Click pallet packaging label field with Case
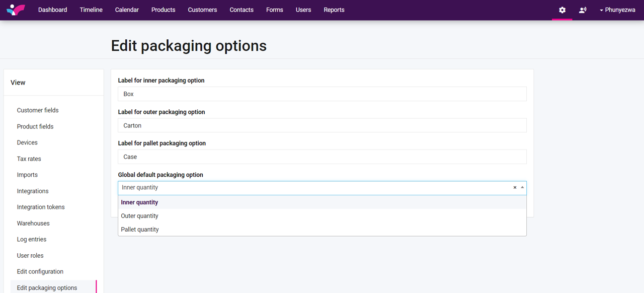The width and height of the screenshot is (644, 293). tap(322, 157)
